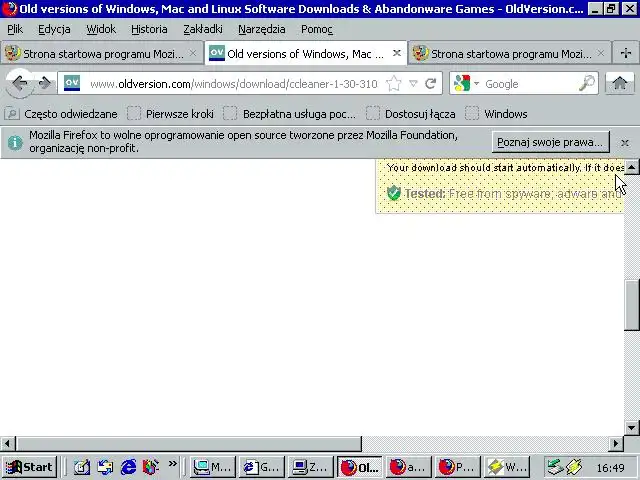Click the vertical scrollbar up arrow
The image size is (640, 480).
pos(631,167)
